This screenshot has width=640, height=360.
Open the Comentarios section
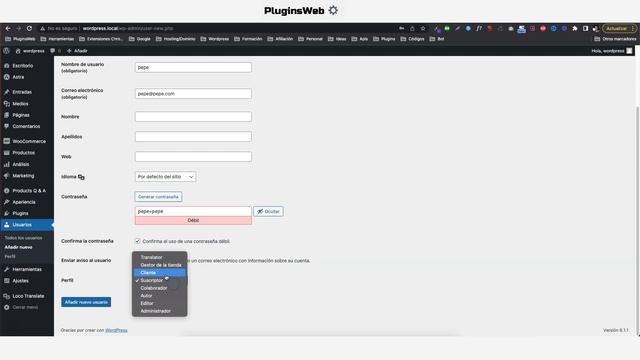pos(26,127)
